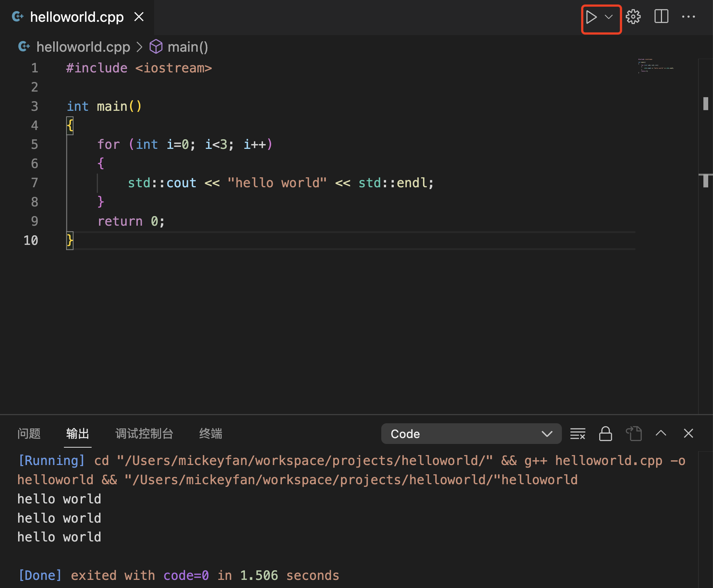Viewport: 713px width, 588px height.
Task: Switch to the 输出 panel tab
Action: pyautogui.click(x=78, y=433)
